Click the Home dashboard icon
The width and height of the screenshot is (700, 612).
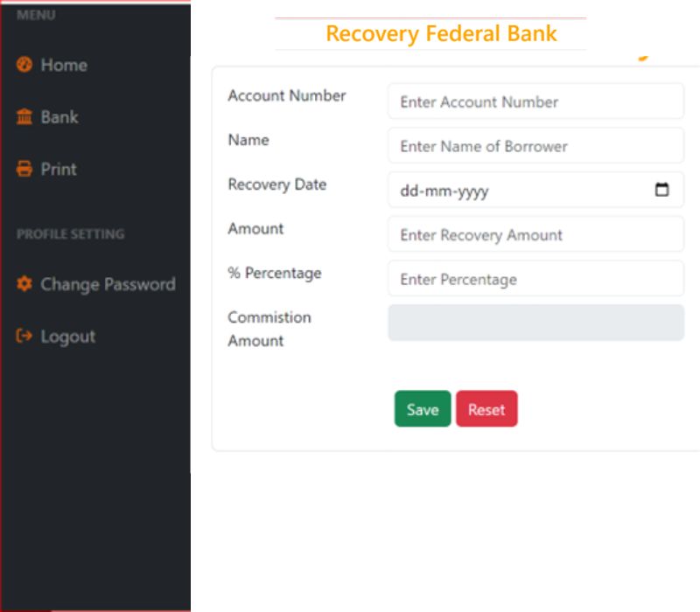(24, 65)
